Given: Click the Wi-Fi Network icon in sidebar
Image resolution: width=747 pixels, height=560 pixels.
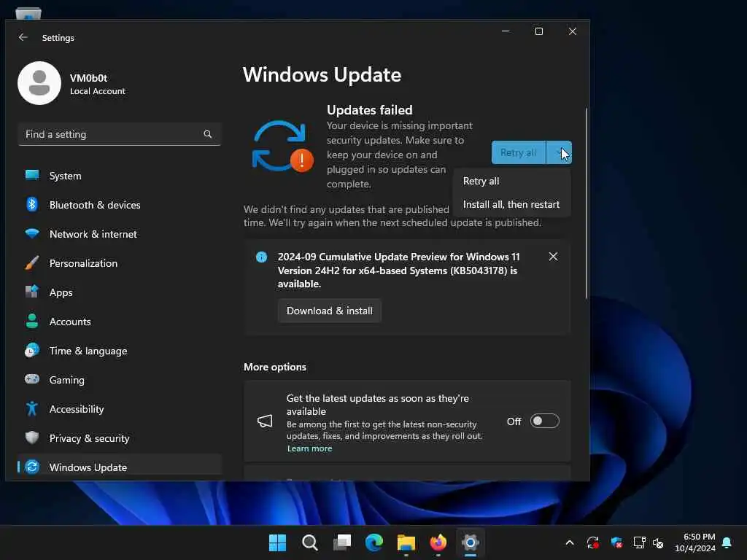Looking at the screenshot, I should point(32,234).
